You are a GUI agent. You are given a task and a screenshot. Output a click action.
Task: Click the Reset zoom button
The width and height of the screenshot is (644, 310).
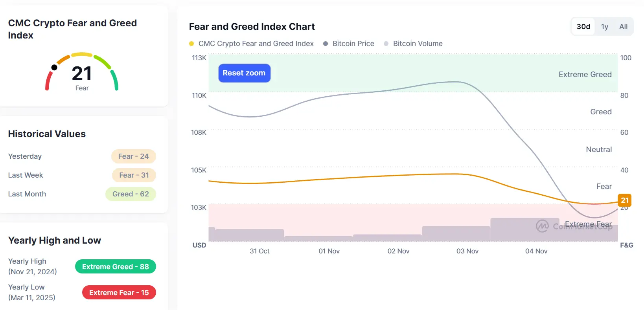pyautogui.click(x=244, y=73)
